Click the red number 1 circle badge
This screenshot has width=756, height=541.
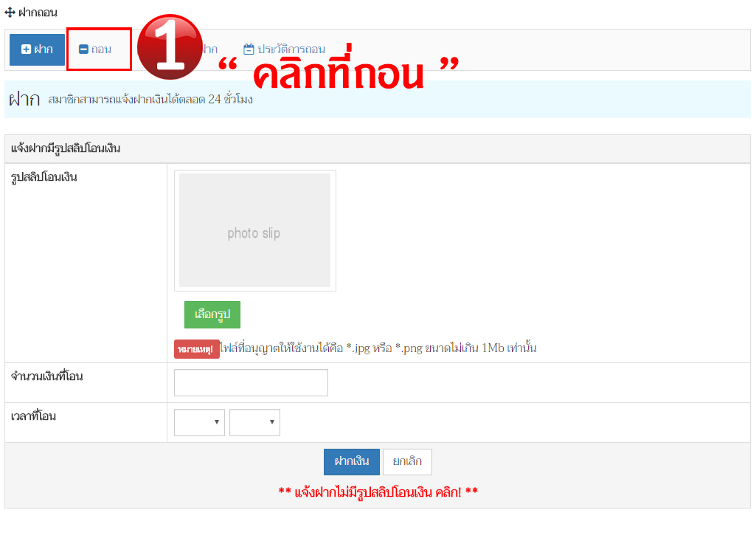point(170,47)
